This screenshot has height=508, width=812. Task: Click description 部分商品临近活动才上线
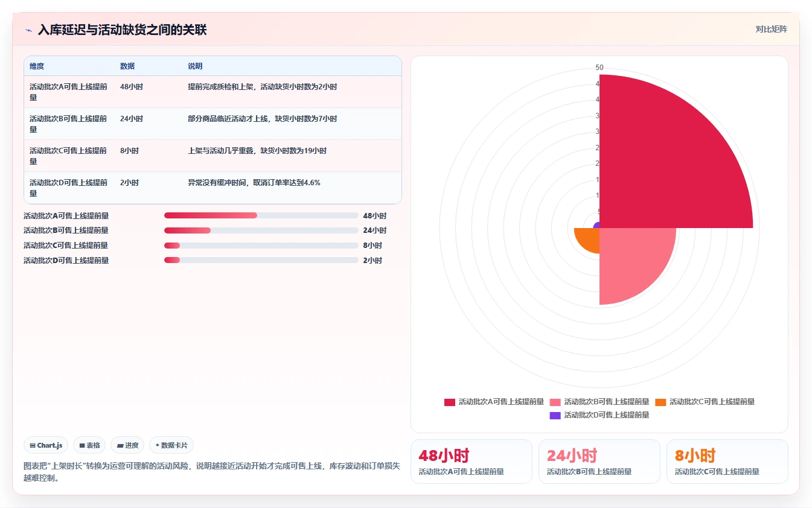[229, 119]
